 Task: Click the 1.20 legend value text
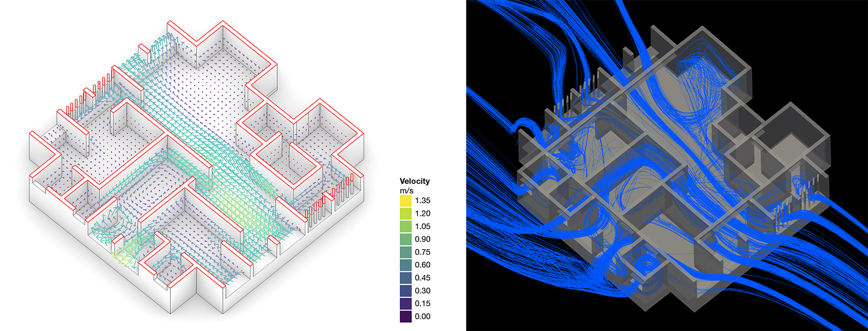423,213
